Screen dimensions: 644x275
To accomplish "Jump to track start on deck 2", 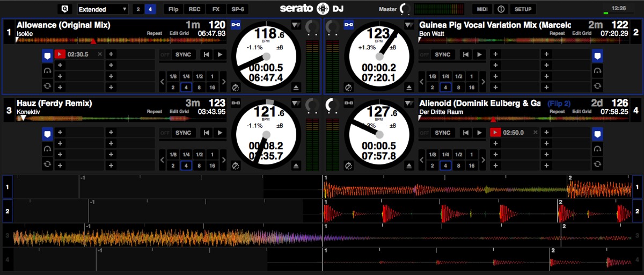I will click(466, 55).
